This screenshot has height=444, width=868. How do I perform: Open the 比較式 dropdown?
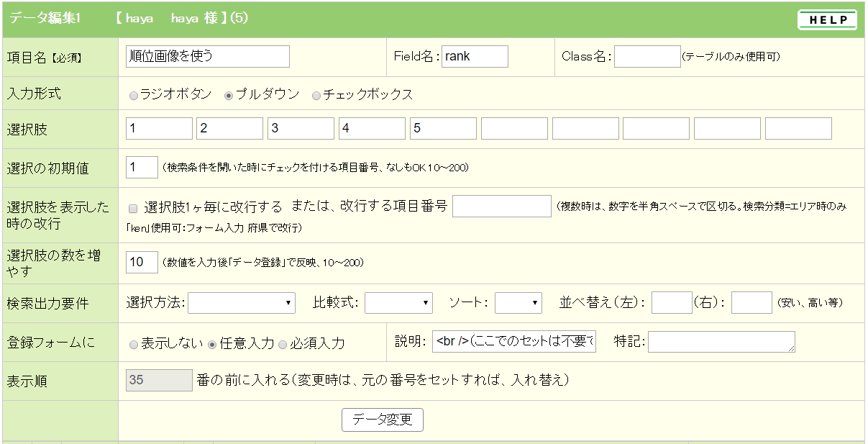pyautogui.click(x=398, y=303)
